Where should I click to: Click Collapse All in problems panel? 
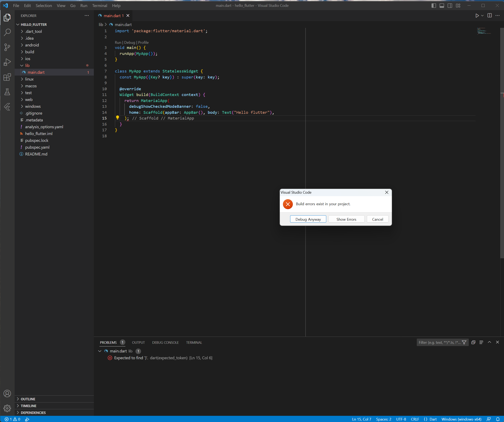pyautogui.click(x=473, y=342)
